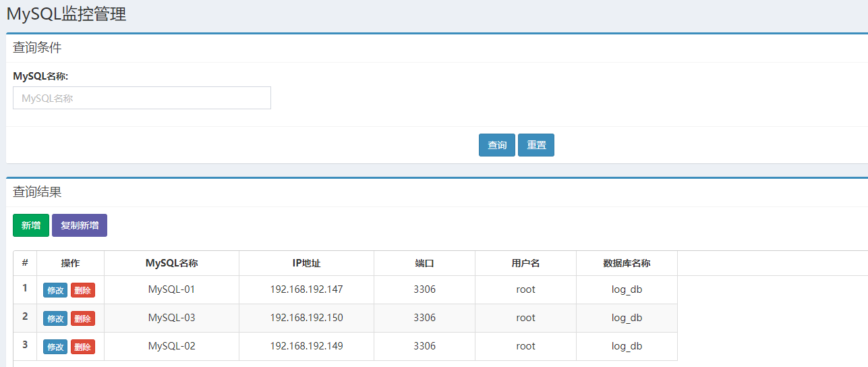Click the 查询条件 panel title
This screenshot has height=367, width=868.
click(37, 48)
